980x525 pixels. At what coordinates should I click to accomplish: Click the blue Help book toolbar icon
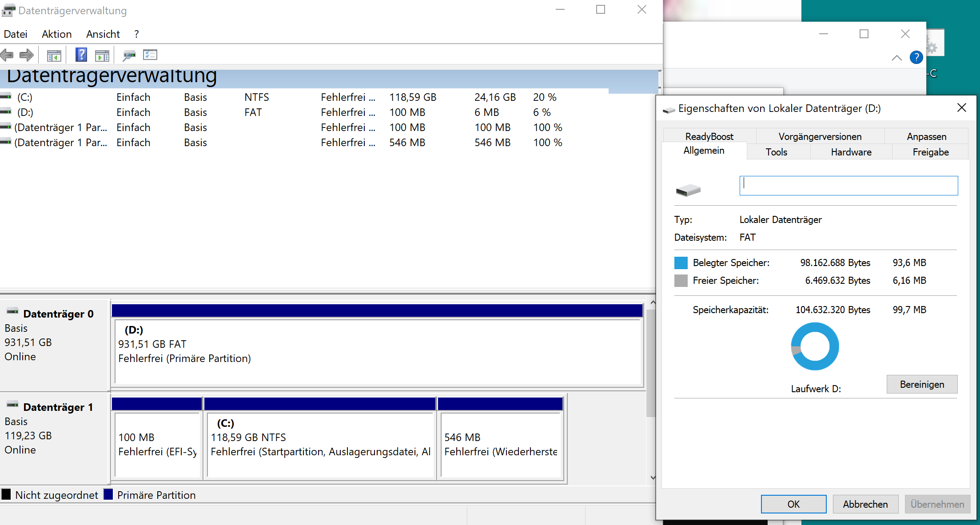(x=81, y=55)
